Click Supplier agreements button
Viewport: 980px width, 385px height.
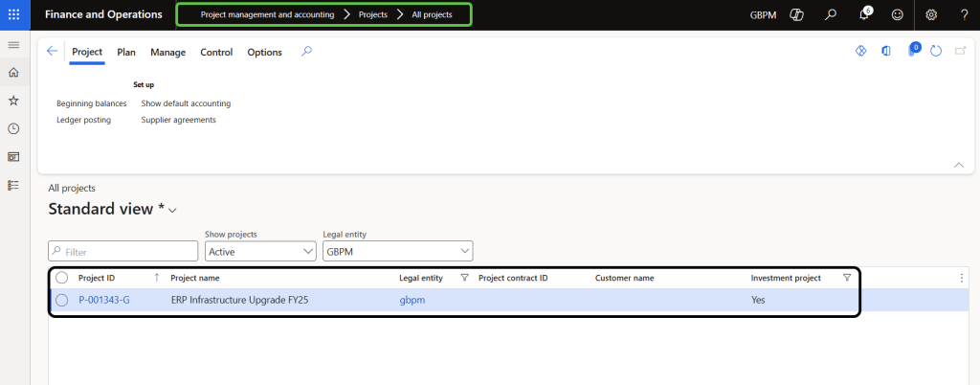(178, 120)
